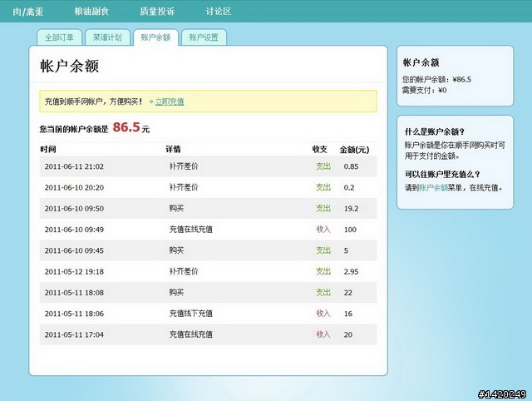Open the 肉/禽蛋 navigation menu
This screenshot has width=532, height=401.
27,12
